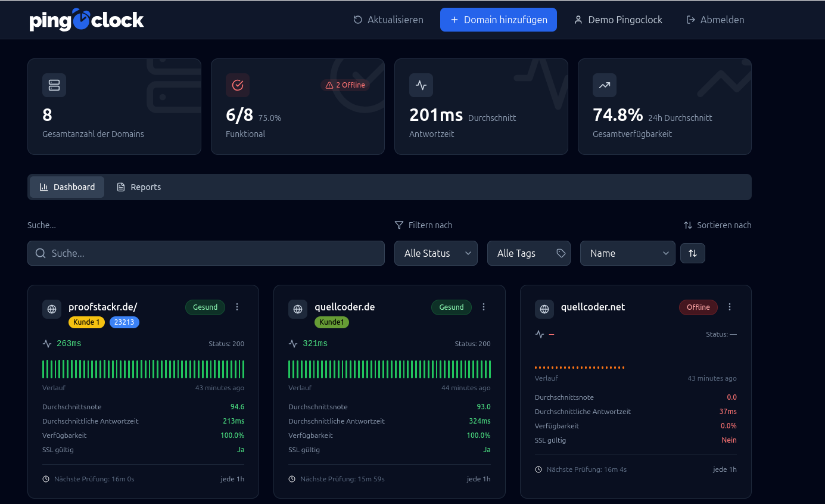
Task: Click the green history bar chart for quellcoder.de
Action: point(389,369)
